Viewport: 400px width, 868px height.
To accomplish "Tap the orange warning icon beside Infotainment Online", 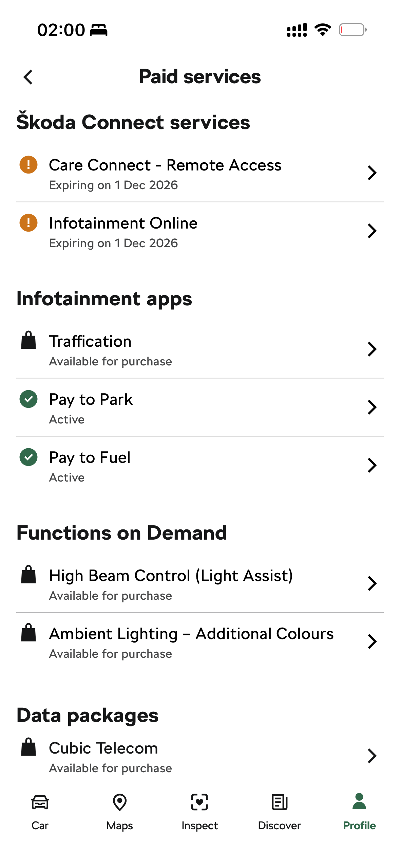I will (28, 223).
